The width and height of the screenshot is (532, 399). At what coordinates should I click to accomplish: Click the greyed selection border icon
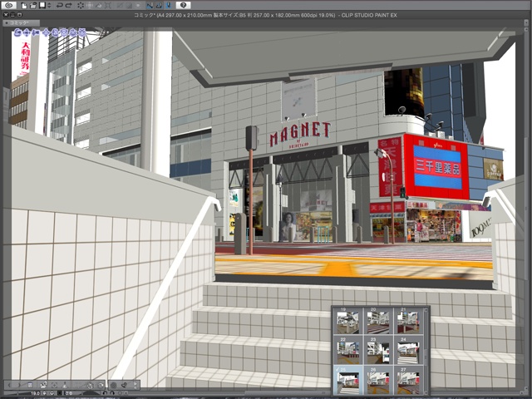pos(138,6)
